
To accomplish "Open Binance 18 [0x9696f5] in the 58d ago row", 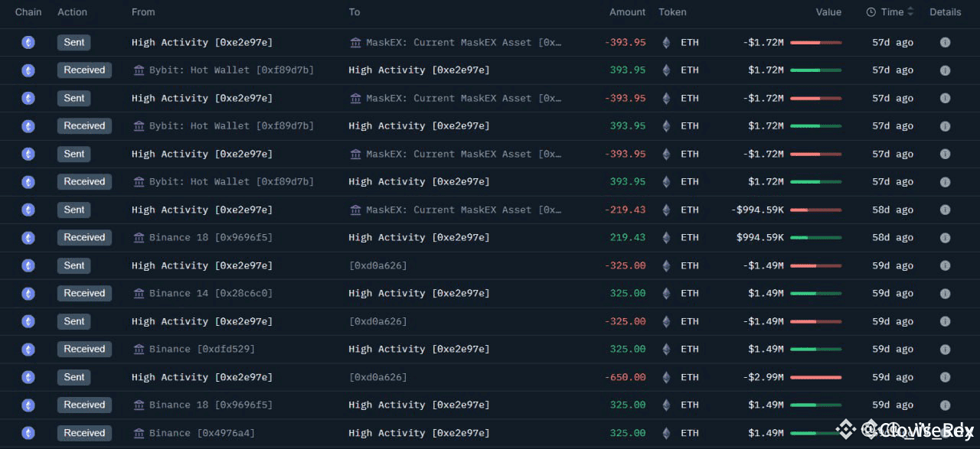I will click(x=211, y=237).
